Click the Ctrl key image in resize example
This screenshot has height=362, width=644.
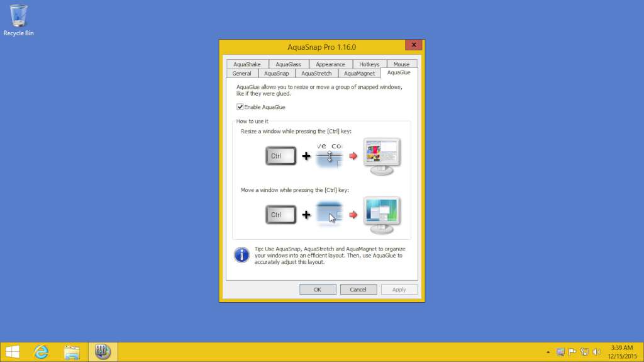280,156
